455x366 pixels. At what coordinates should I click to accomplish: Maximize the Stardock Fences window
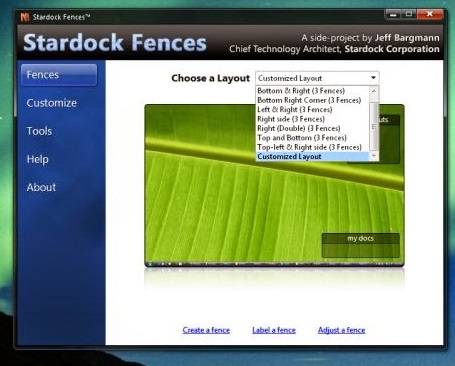409,15
